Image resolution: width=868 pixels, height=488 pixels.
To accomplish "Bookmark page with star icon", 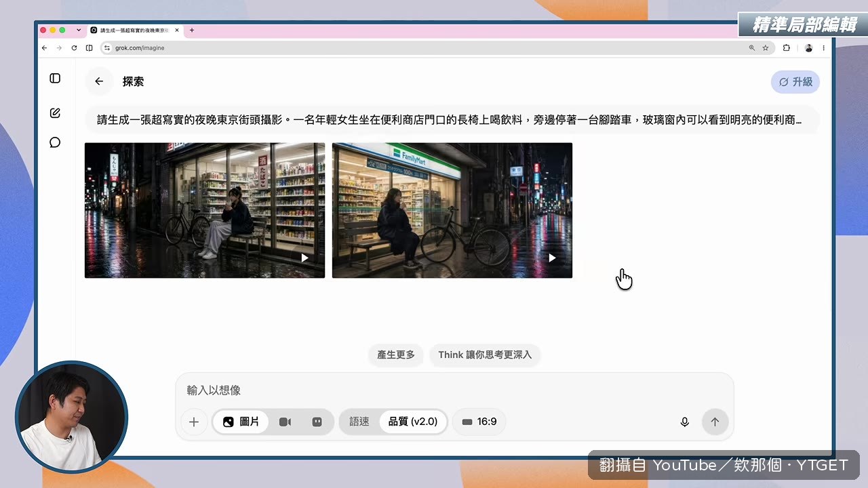I will click(766, 48).
